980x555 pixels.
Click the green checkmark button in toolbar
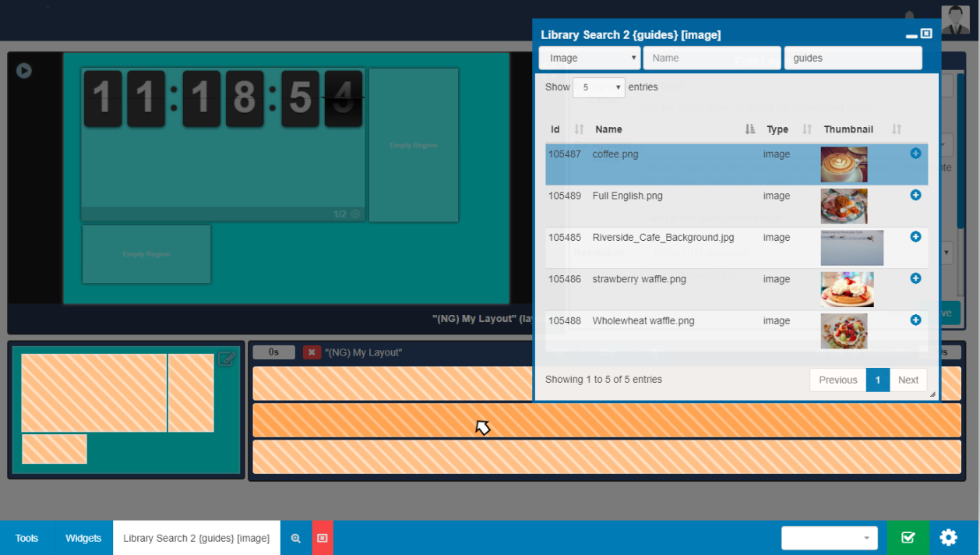(908, 537)
